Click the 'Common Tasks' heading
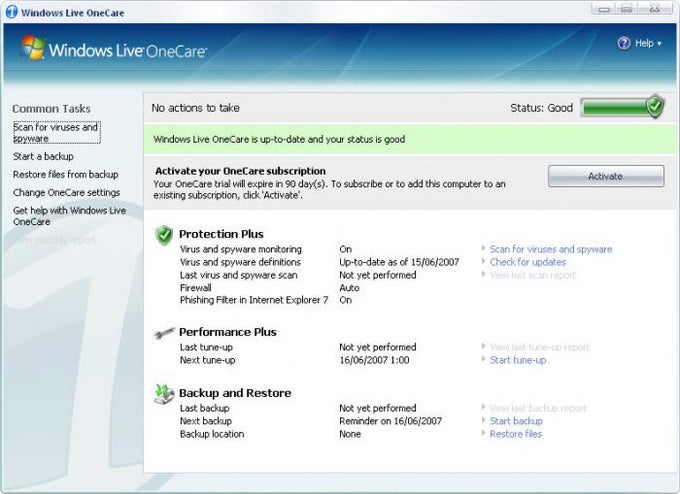The height and width of the screenshot is (494, 680). click(51, 108)
